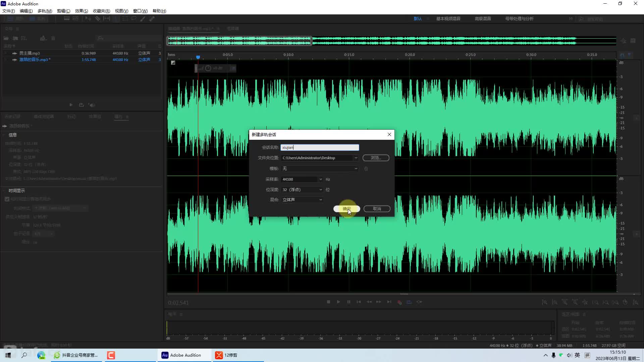Expand the 男主播.mp3 file row arrow
The width and height of the screenshot is (644, 362).
click(x=5, y=53)
